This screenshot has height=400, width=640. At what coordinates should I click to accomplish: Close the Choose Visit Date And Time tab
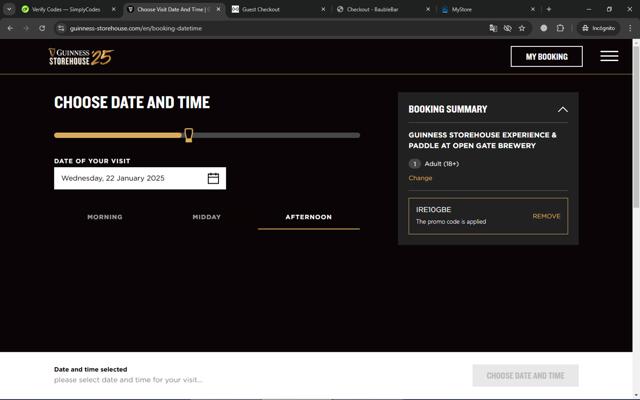coord(218,9)
